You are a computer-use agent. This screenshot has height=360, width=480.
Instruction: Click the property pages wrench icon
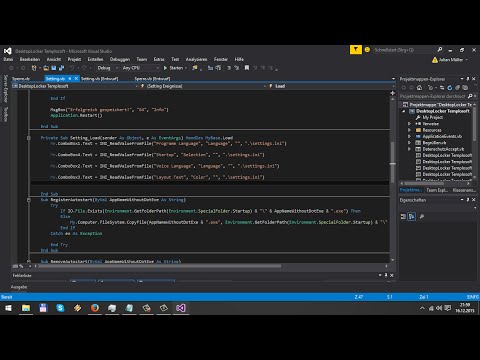(x=422, y=217)
